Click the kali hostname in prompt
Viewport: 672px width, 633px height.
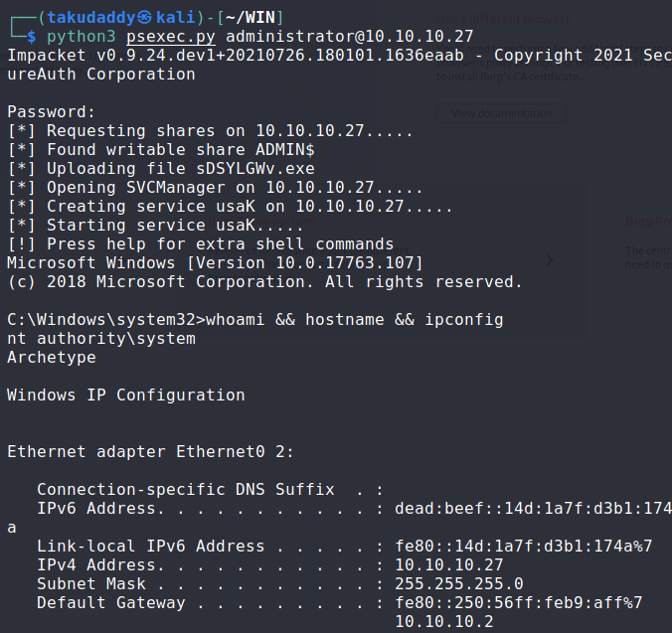(x=176, y=18)
